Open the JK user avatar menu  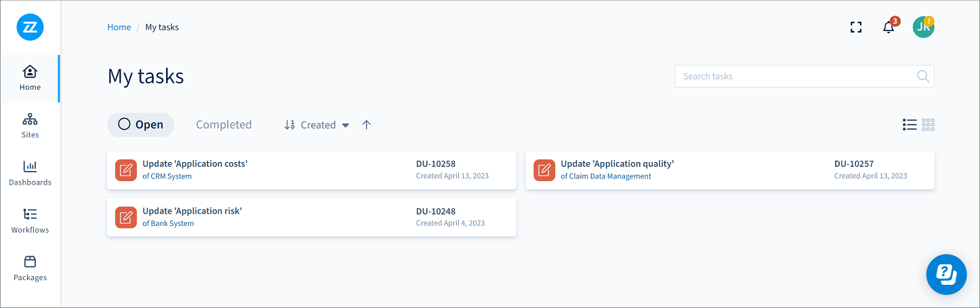pos(922,27)
